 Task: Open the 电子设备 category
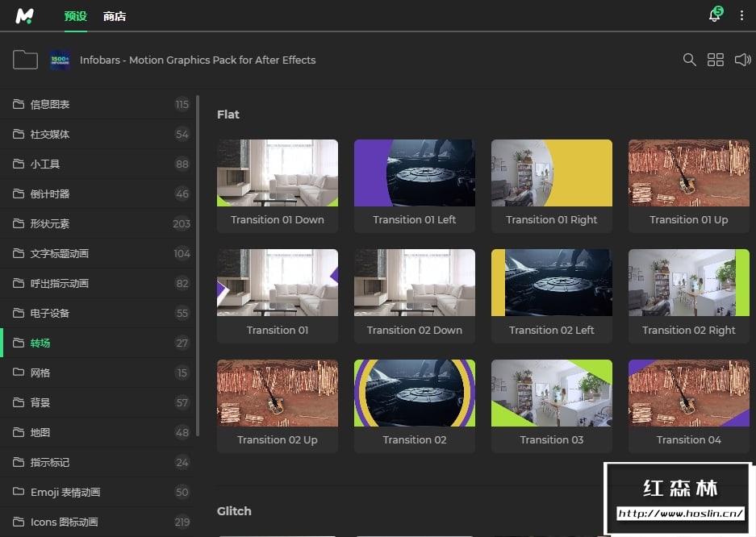(98, 314)
